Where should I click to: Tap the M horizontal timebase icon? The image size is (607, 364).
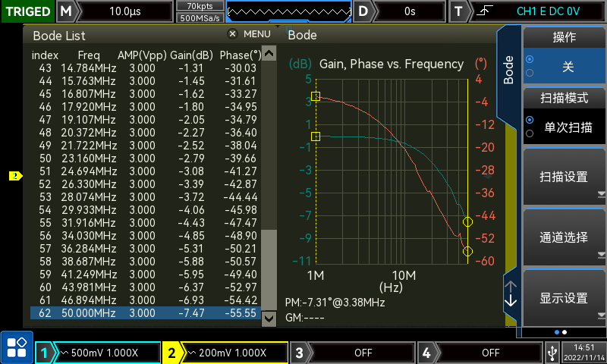click(x=67, y=11)
